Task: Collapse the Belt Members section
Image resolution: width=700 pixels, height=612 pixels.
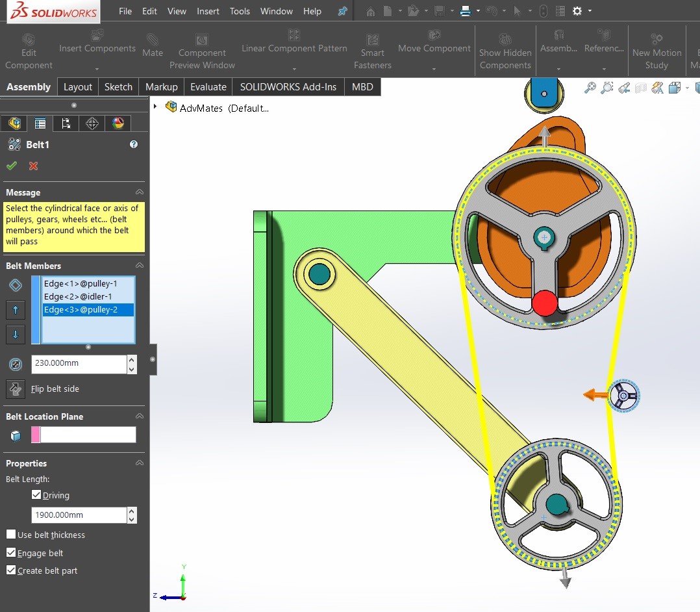Action: [x=139, y=266]
